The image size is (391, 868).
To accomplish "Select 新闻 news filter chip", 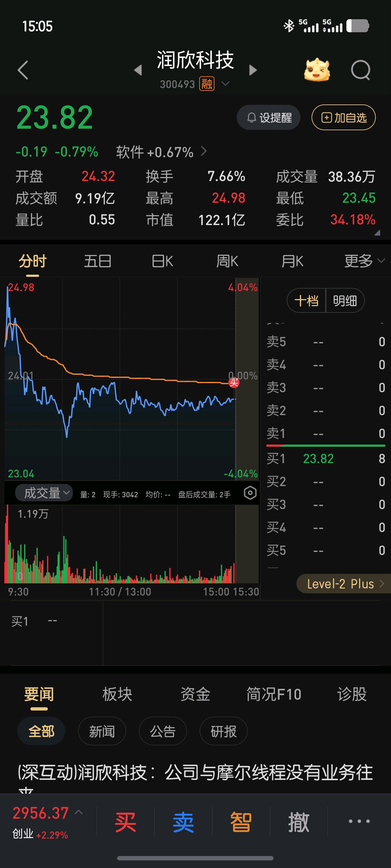I will pyautogui.click(x=102, y=731).
